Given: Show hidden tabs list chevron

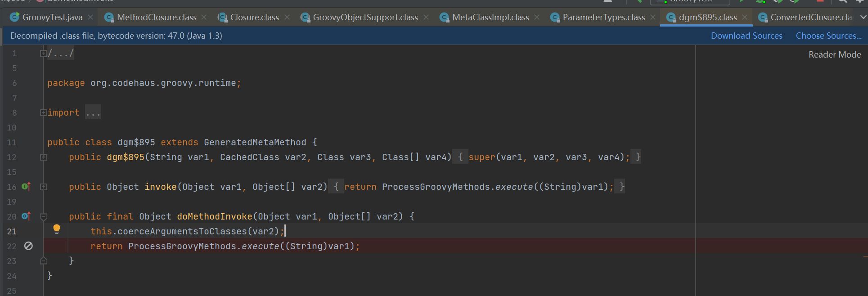Looking at the screenshot, I should click(863, 17).
